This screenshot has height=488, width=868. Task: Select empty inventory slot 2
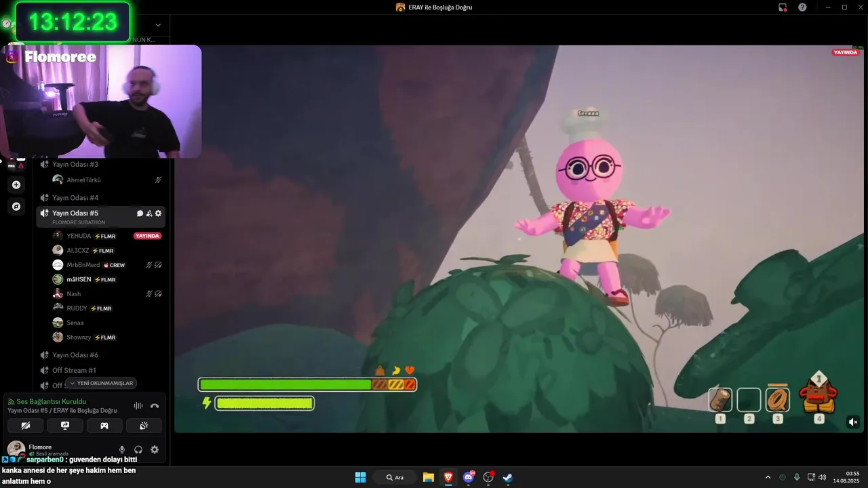[749, 400]
